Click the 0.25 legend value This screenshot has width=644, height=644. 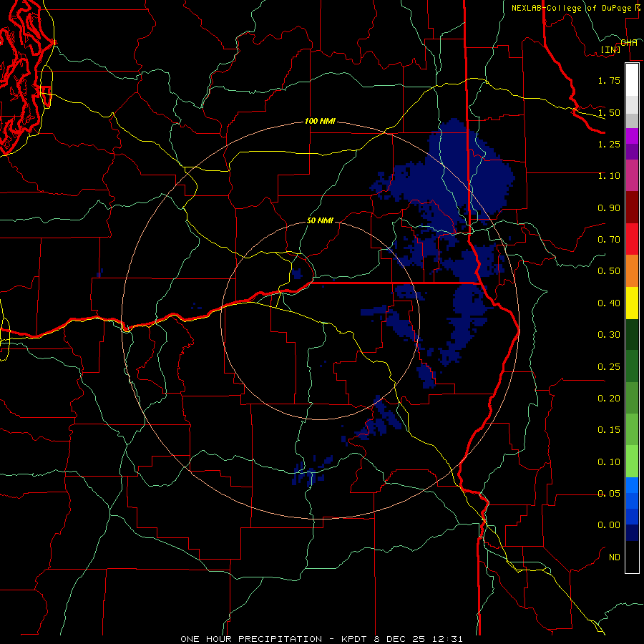point(609,367)
